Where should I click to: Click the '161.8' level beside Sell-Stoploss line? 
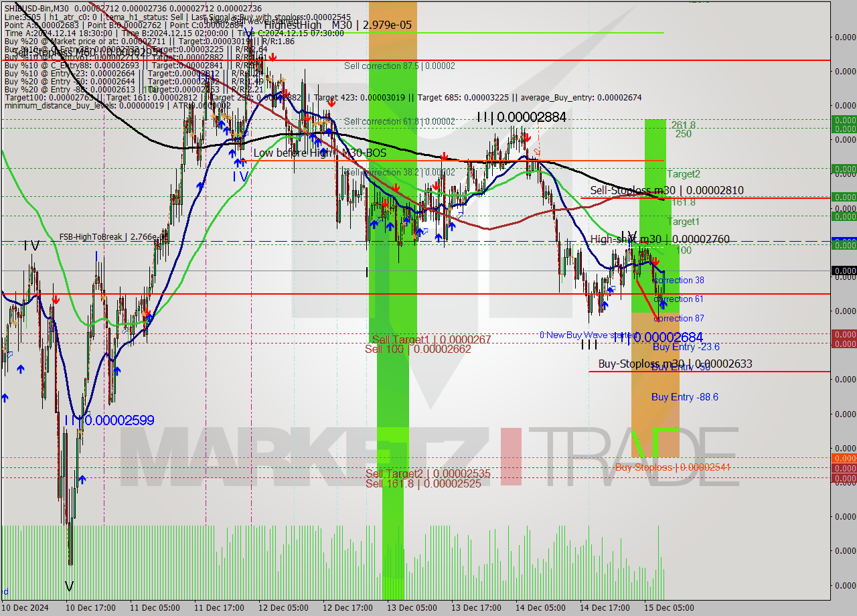coord(684,202)
